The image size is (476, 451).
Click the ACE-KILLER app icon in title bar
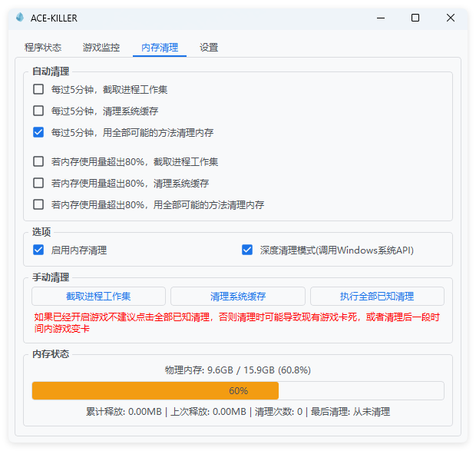20,18
